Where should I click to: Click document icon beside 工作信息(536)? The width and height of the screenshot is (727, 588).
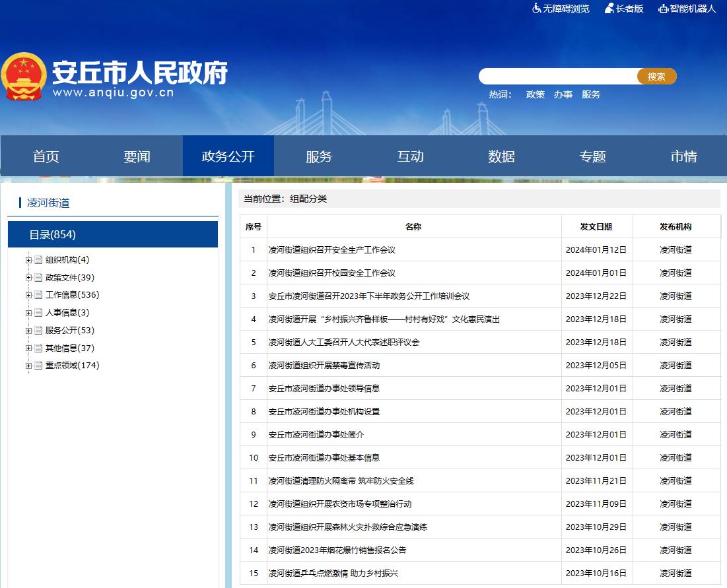[x=38, y=295]
